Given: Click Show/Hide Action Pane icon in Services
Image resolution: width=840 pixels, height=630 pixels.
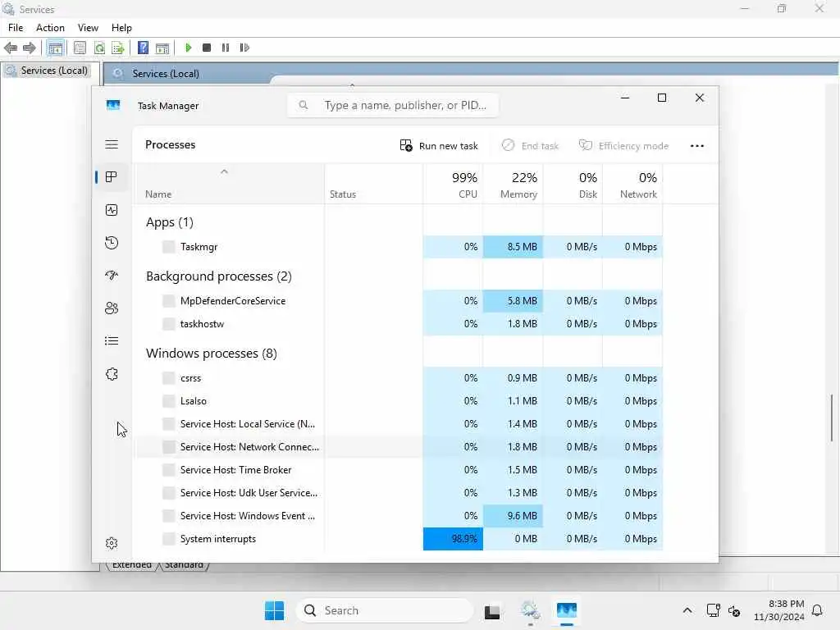Looking at the screenshot, I should pyautogui.click(x=162, y=48).
